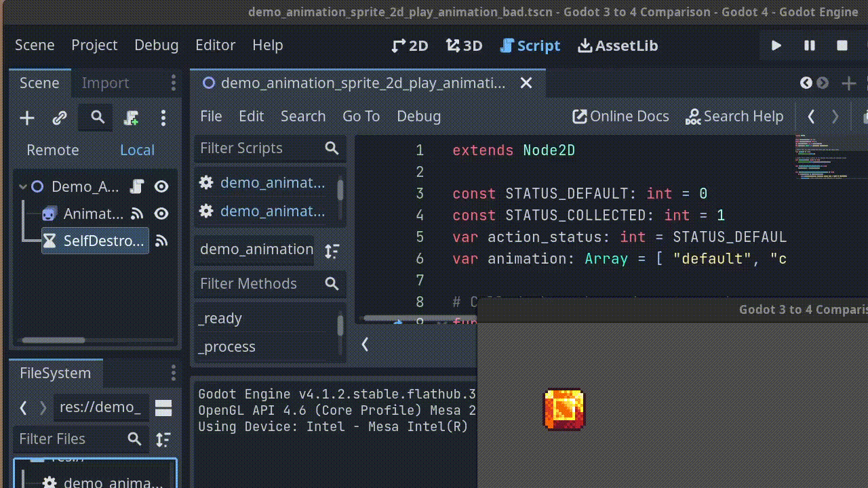This screenshot has height=488, width=868.
Task: Play the current project
Action: (776, 45)
